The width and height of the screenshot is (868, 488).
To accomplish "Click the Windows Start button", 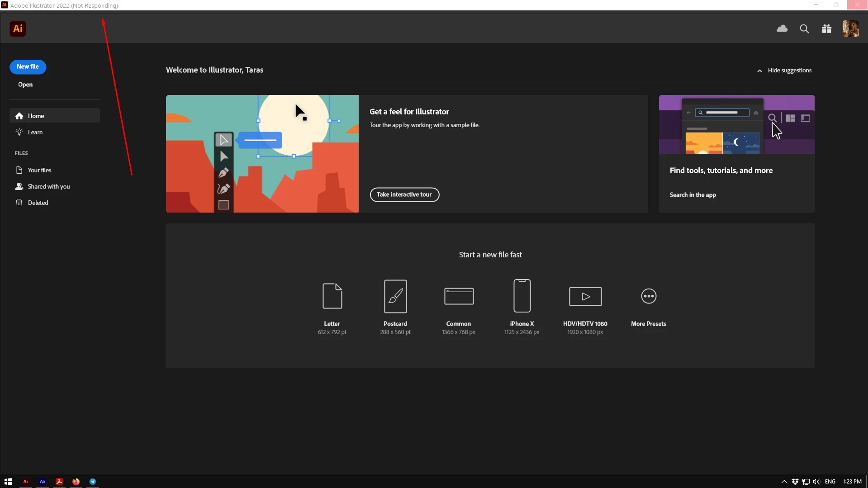I will [8, 482].
